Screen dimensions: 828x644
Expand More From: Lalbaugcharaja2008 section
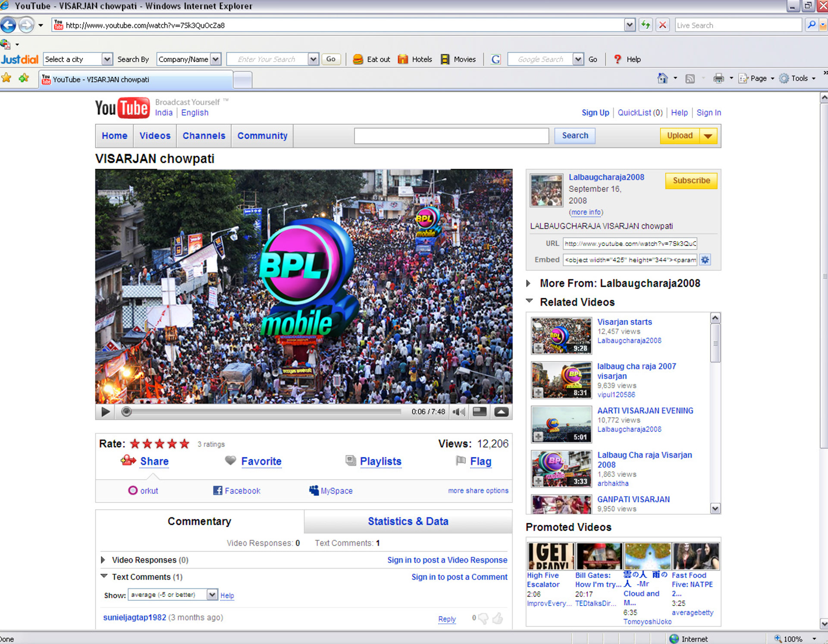(528, 283)
